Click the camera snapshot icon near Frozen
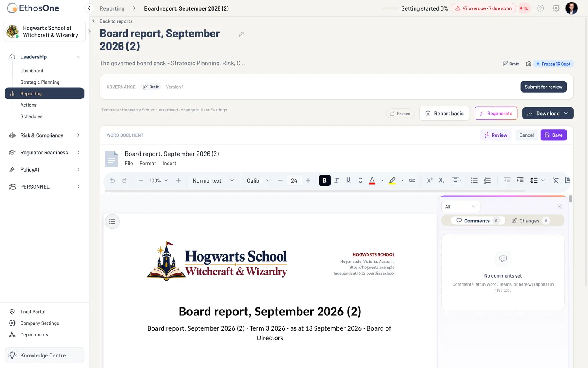Viewport: 588px width, 368px height. 528,64
